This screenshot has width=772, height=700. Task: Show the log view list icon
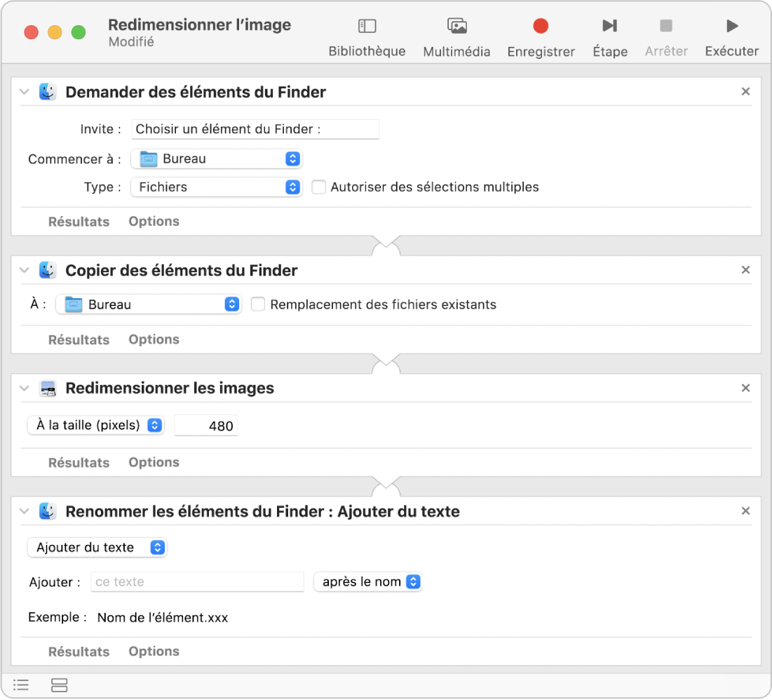[x=21, y=685]
